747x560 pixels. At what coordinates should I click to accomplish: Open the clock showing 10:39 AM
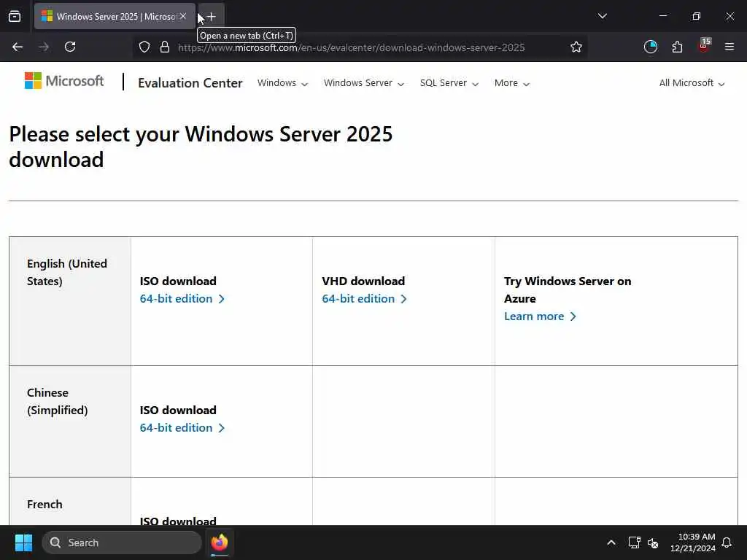[693, 542]
